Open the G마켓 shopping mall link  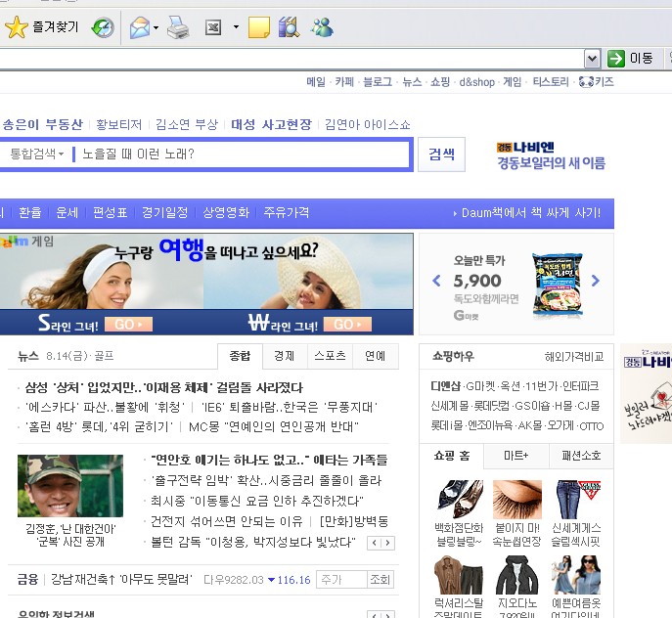click(480, 386)
